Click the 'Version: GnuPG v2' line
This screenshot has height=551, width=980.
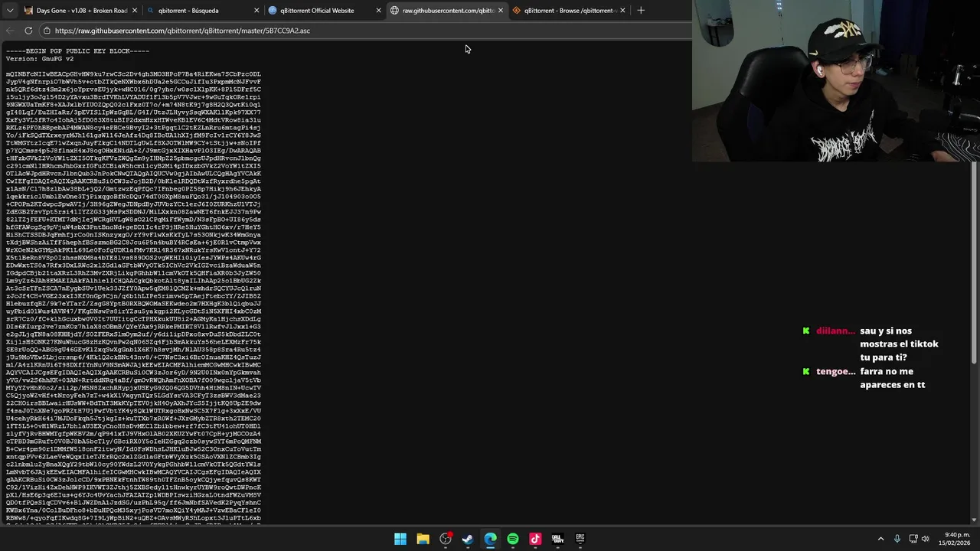[40, 59]
